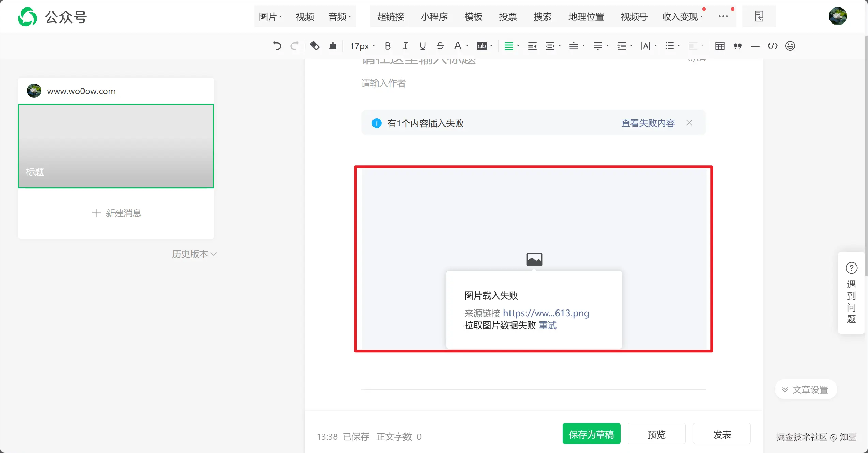Click the format painter brush icon
The image size is (868, 453).
pyautogui.click(x=333, y=46)
